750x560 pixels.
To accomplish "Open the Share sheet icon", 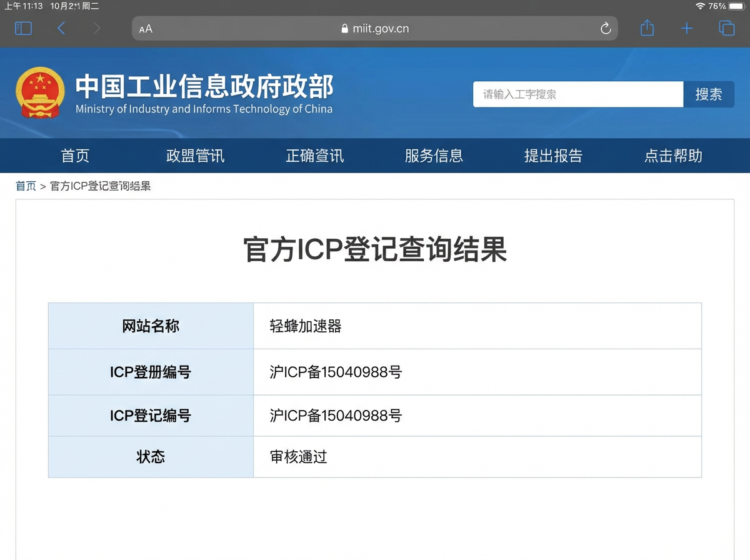I will [x=647, y=28].
